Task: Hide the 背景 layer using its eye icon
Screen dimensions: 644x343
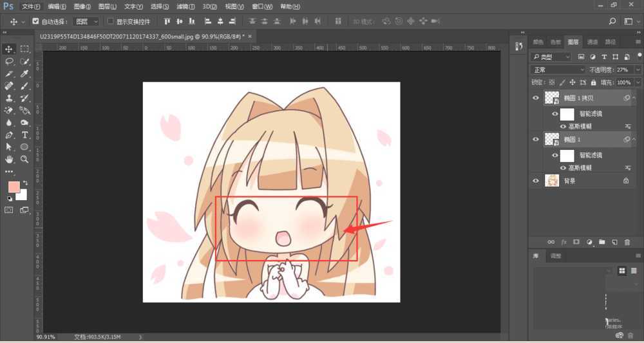Action: point(536,181)
